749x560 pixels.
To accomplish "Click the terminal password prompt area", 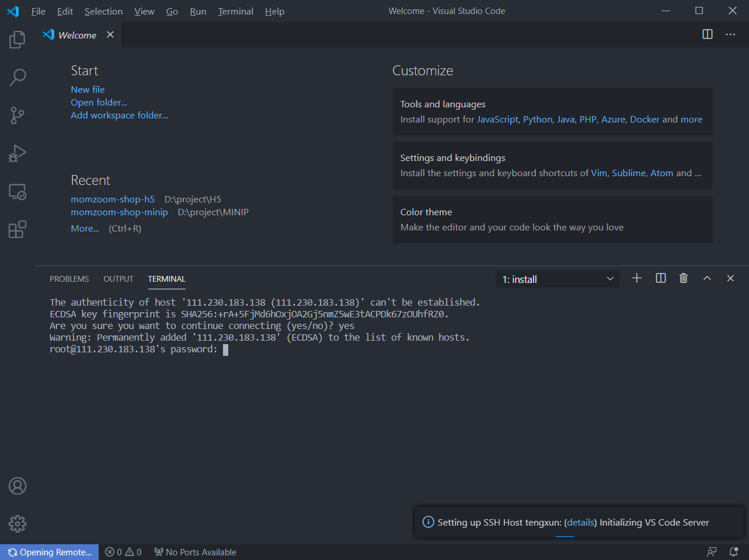I will pos(225,349).
